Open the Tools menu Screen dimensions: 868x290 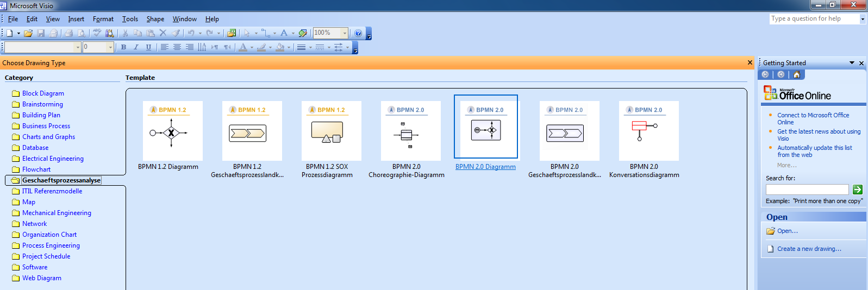(130, 19)
